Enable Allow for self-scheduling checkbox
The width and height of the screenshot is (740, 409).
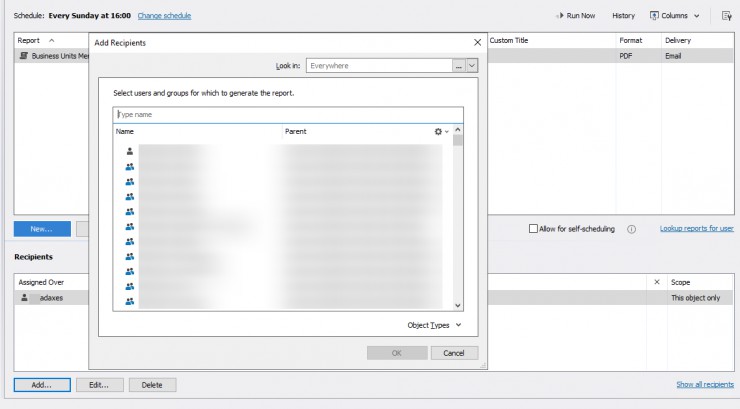[534, 229]
